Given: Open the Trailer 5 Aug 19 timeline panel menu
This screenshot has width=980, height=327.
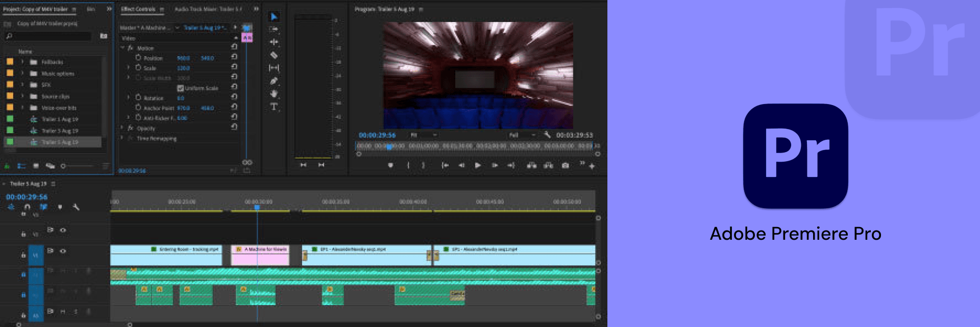Looking at the screenshot, I should [53, 184].
